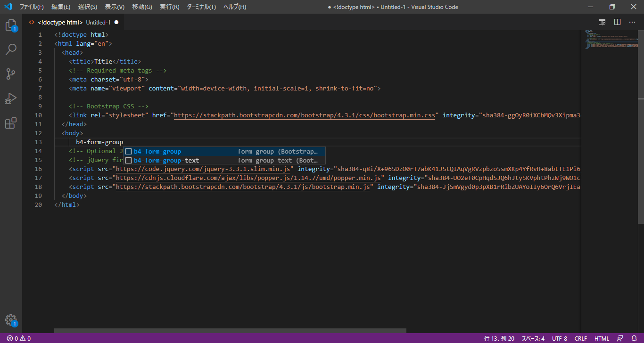Select the Untitled-1 editor tab

(73, 22)
